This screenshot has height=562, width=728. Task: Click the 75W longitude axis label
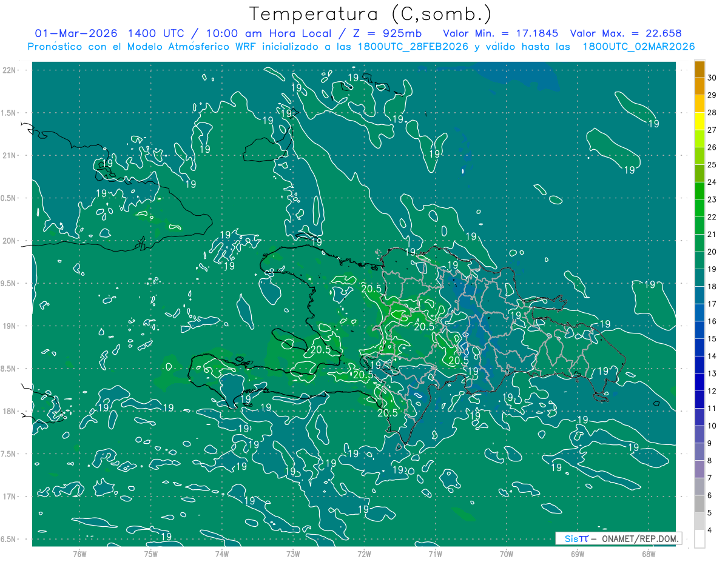pos(150,554)
